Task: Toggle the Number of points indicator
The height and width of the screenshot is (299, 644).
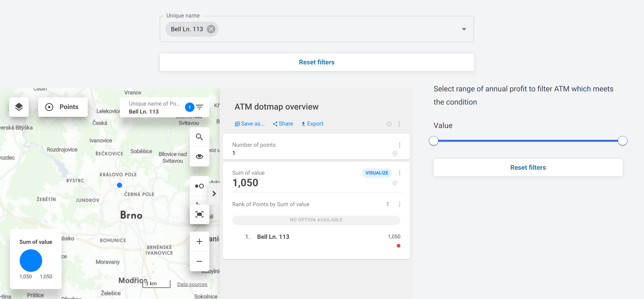Action: click(395, 153)
